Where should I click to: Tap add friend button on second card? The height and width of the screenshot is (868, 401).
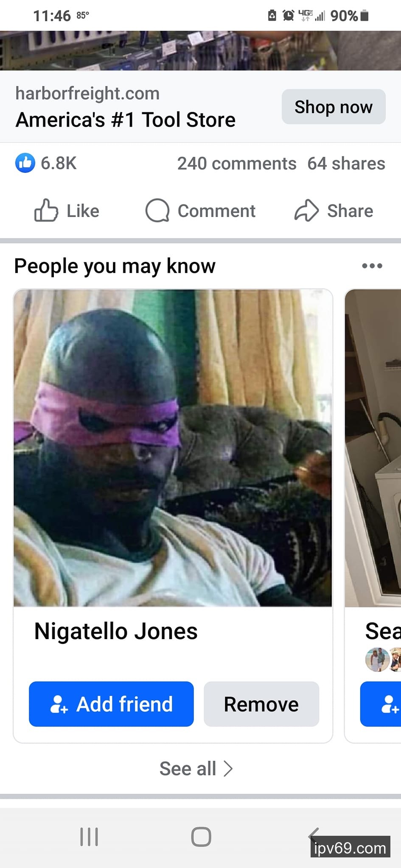tap(381, 704)
